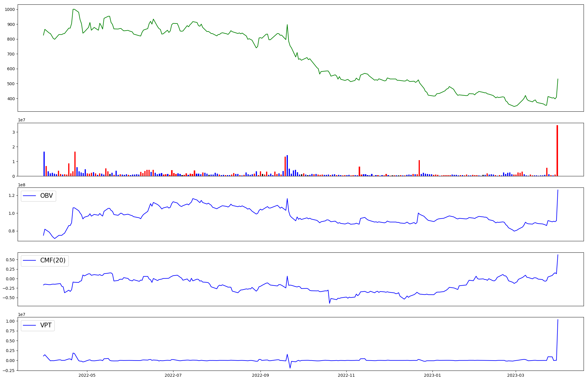Click the 400 tick on the price axis
The width and height of the screenshot is (588, 382).
click(x=11, y=99)
